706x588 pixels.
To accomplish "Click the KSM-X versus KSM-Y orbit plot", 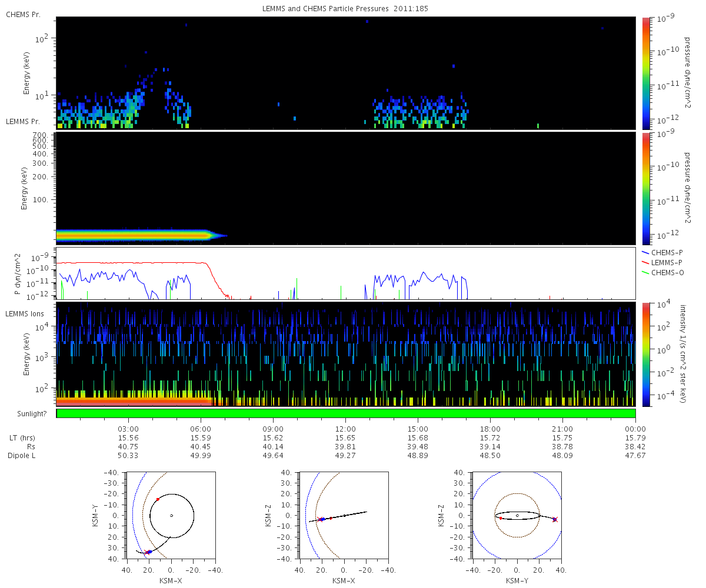I will pyautogui.click(x=171, y=515).
